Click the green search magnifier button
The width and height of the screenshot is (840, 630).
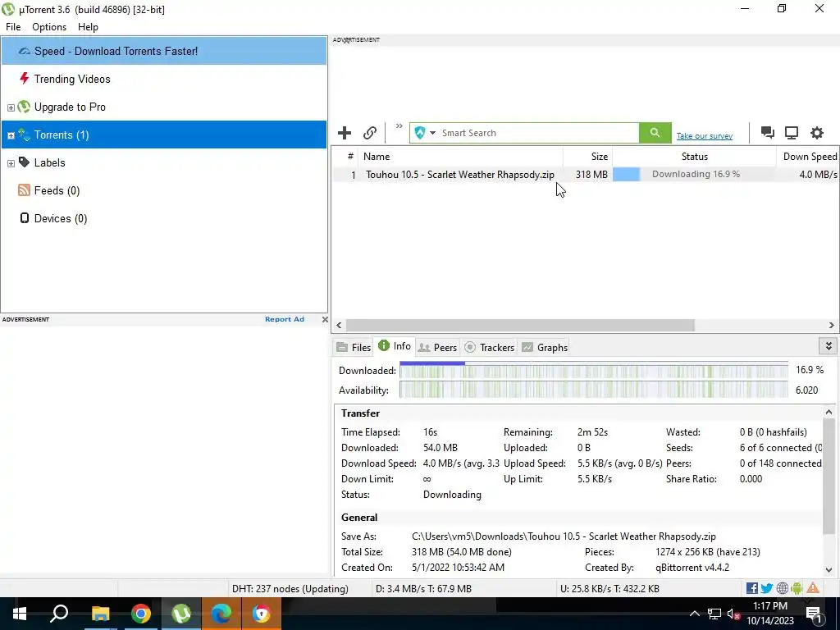[x=655, y=133]
